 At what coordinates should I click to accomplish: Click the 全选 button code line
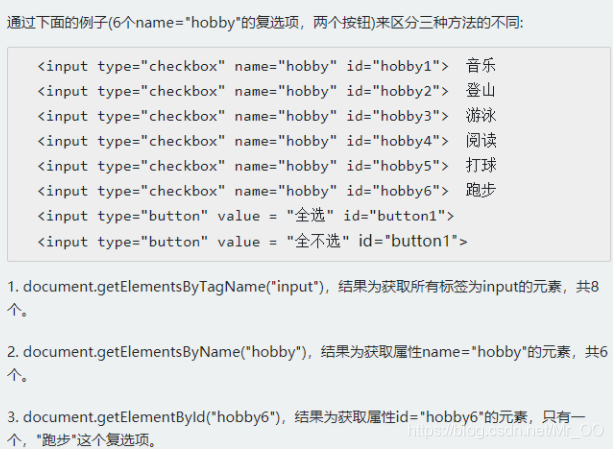246,216
